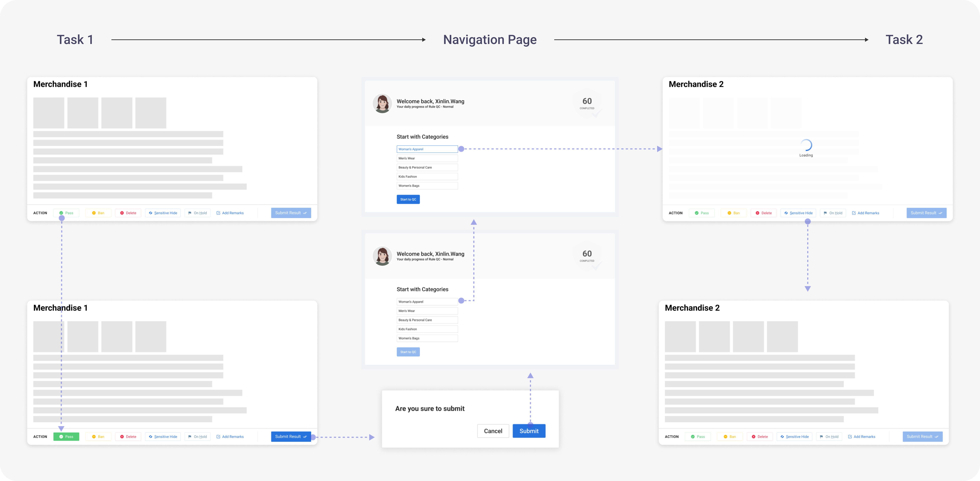The width and height of the screenshot is (980, 481).
Task: Open Add Remarks in lower Merchandise 1 panel
Action: click(x=230, y=436)
